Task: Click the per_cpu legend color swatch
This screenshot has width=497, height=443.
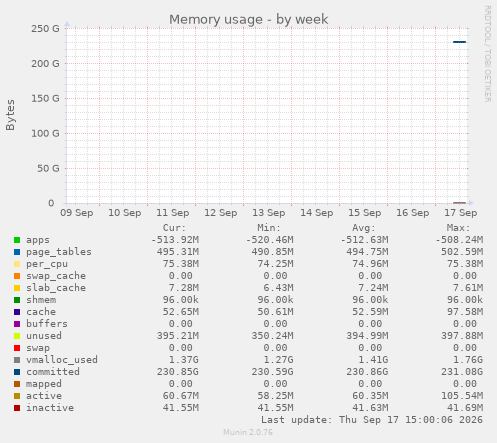Action: tap(17, 264)
